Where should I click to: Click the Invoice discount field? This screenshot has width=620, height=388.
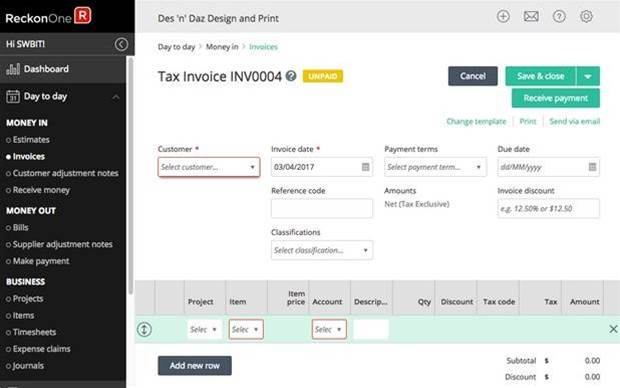tap(548, 208)
